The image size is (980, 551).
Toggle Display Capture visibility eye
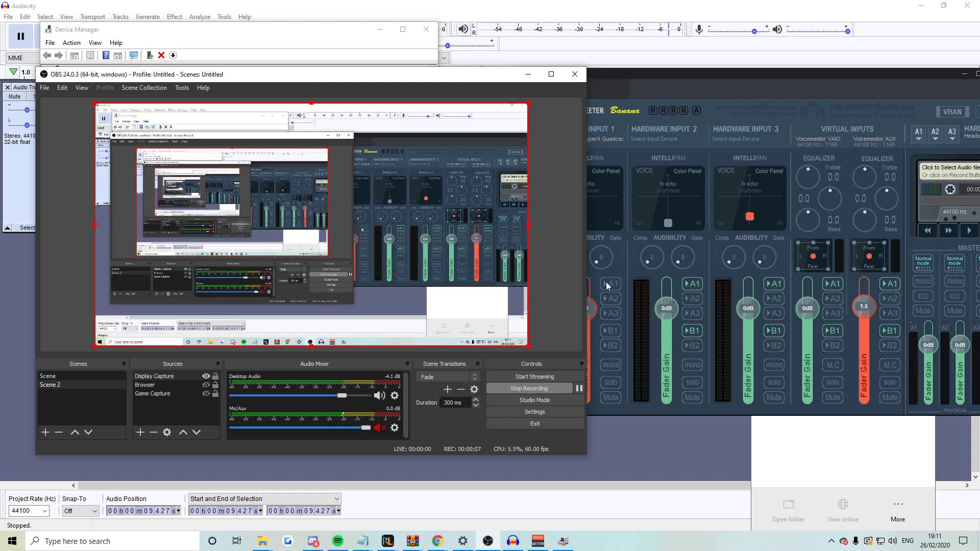pos(206,376)
